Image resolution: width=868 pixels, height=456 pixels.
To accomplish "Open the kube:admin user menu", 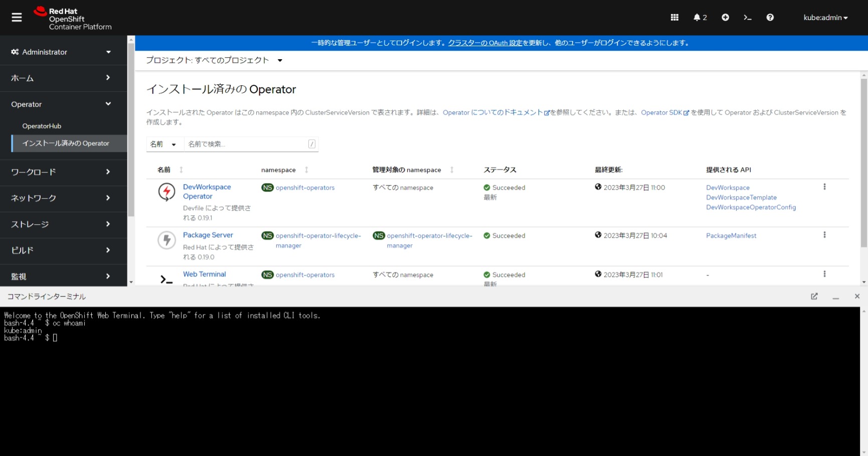I will 825,17.
